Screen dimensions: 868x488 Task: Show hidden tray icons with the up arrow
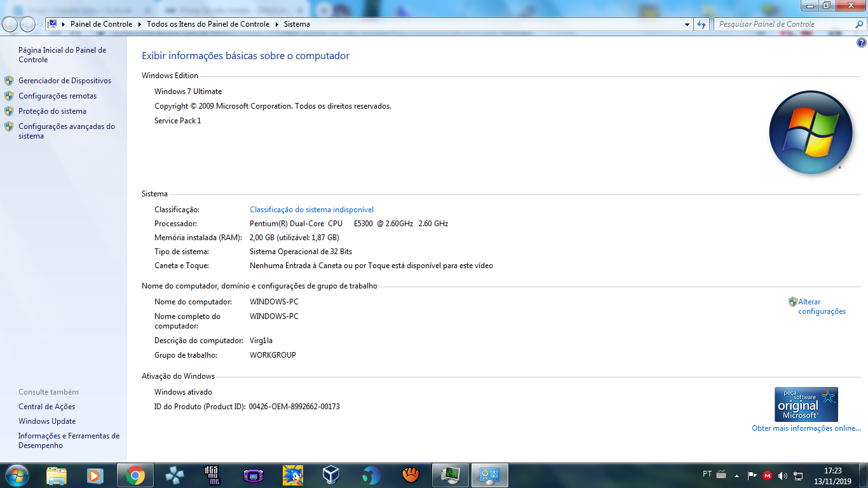737,475
